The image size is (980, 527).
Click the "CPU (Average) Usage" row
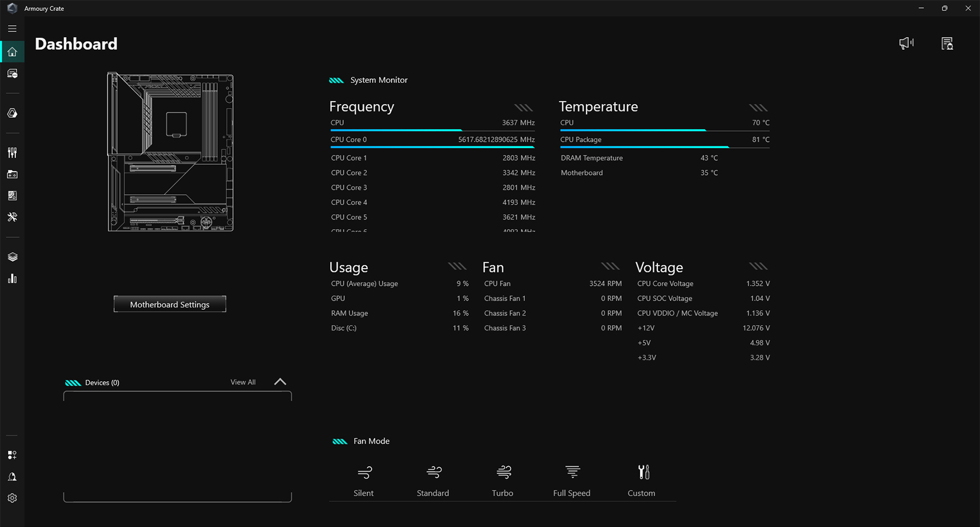[399, 284]
